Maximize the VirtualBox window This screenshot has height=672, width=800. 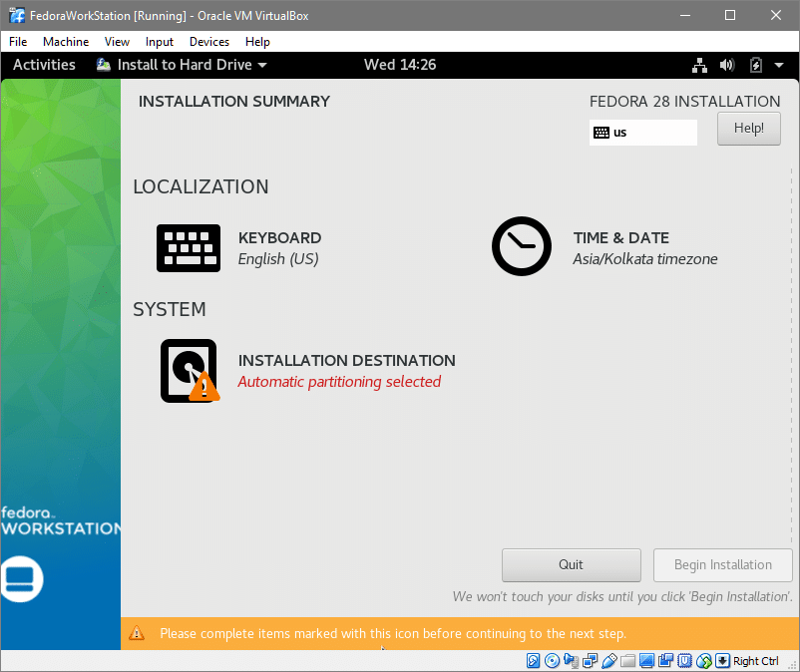pos(730,15)
